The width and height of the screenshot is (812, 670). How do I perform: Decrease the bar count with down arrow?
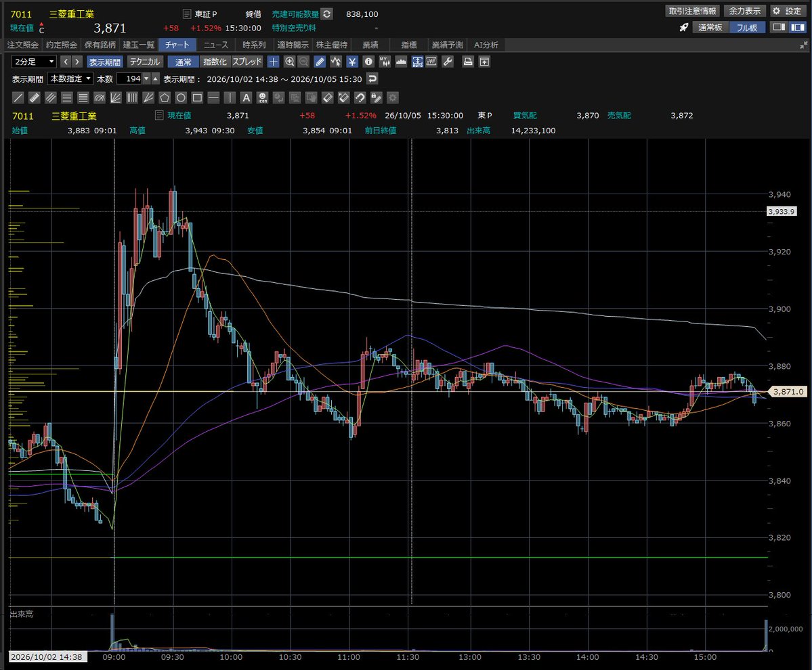point(146,79)
